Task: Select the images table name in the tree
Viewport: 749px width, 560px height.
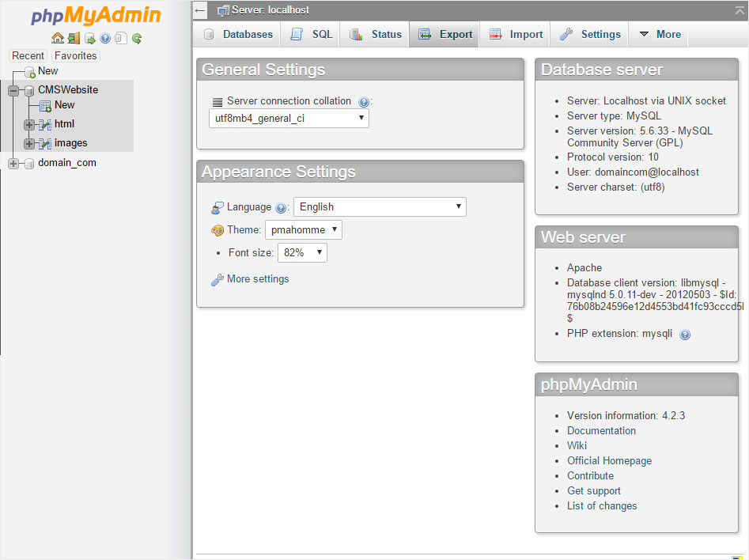Action: [x=70, y=143]
